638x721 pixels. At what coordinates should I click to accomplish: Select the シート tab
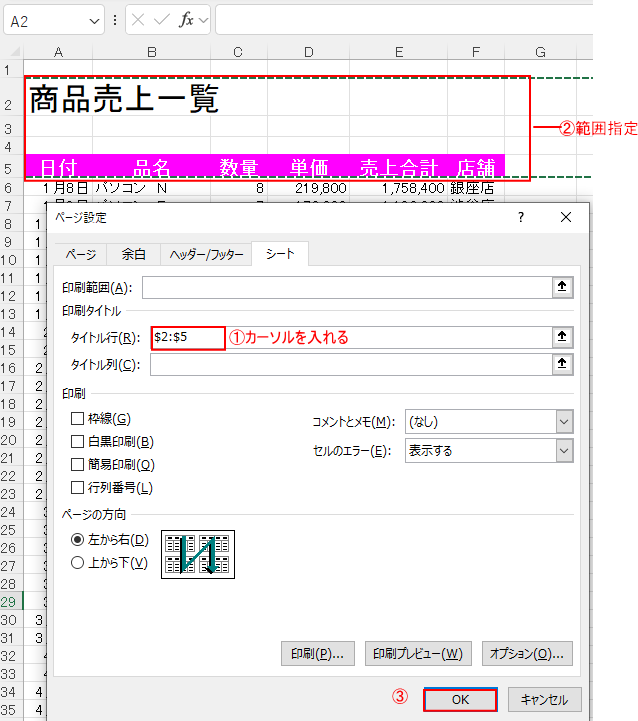tap(280, 253)
